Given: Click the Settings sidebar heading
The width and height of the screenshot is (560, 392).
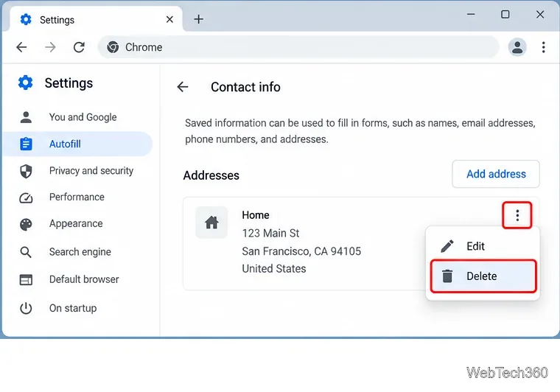Looking at the screenshot, I should pos(69,83).
